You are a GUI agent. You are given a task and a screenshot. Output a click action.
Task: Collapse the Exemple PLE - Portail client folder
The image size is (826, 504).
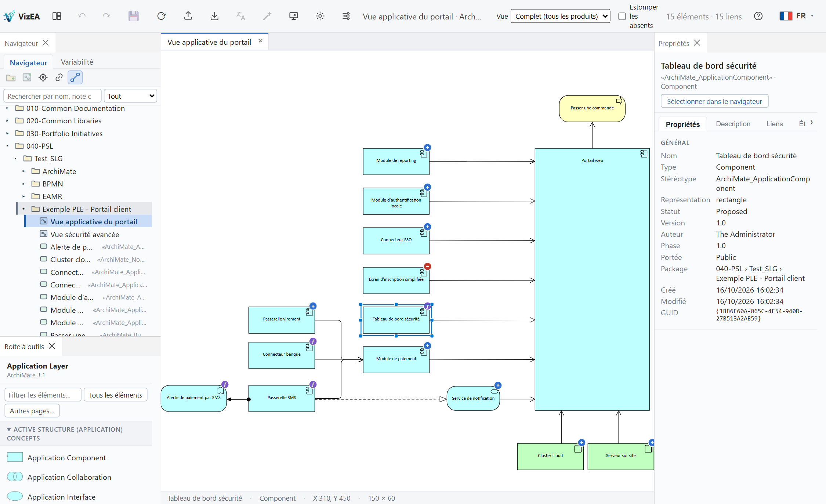pyautogui.click(x=23, y=209)
